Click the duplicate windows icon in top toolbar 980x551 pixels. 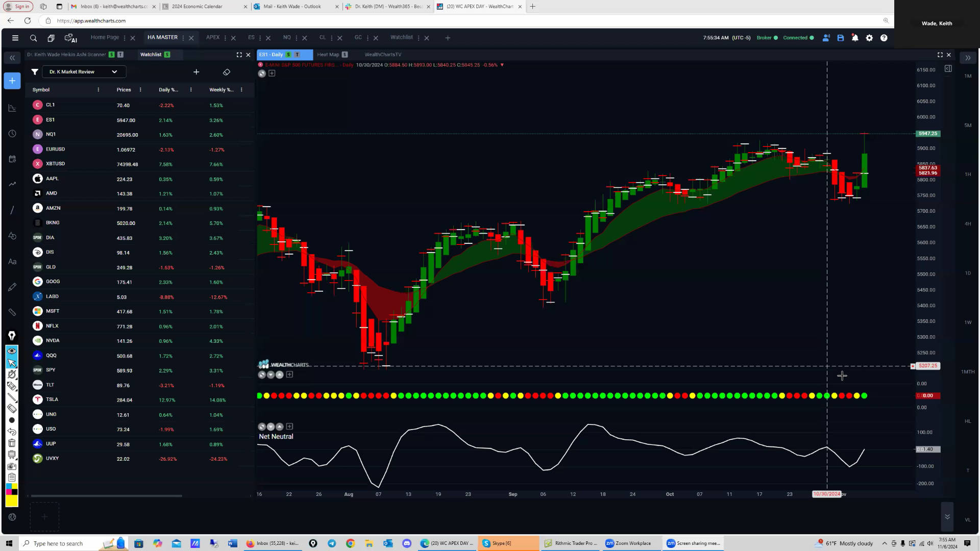pyautogui.click(x=51, y=38)
